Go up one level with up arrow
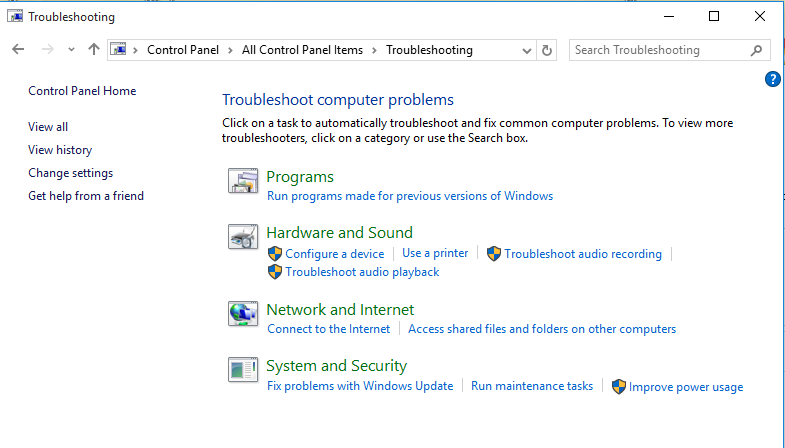This screenshot has width=785, height=448. click(94, 49)
